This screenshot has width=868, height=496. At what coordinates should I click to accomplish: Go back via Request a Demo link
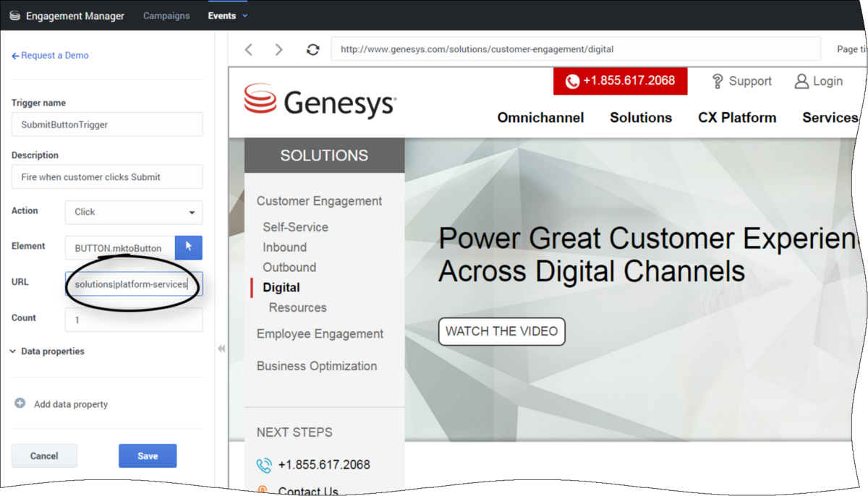click(x=50, y=56)
